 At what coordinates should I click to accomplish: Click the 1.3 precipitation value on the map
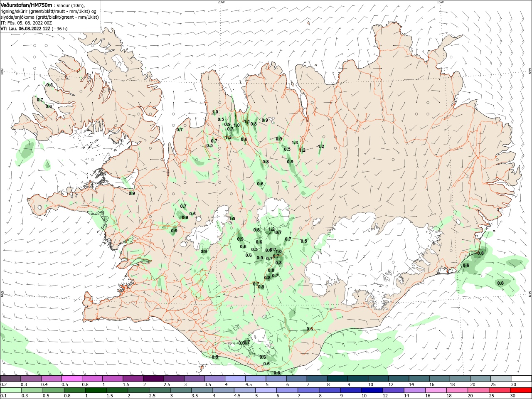tap(295, 143)
